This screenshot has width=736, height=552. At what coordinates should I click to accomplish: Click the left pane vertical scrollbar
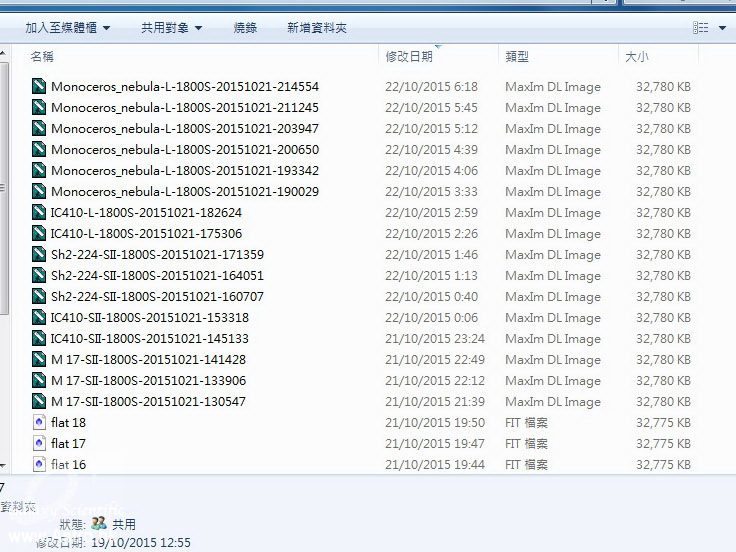pos(4,250)
